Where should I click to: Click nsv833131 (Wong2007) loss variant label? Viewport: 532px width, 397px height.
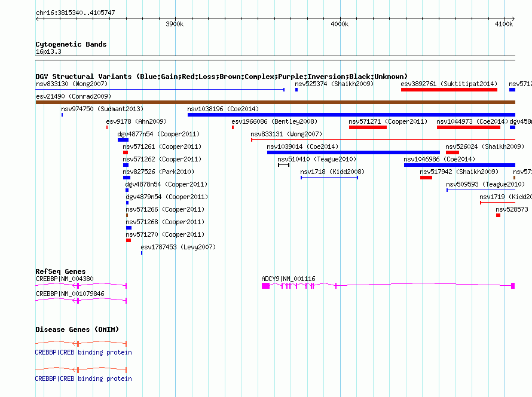click(x=286, y=134)
